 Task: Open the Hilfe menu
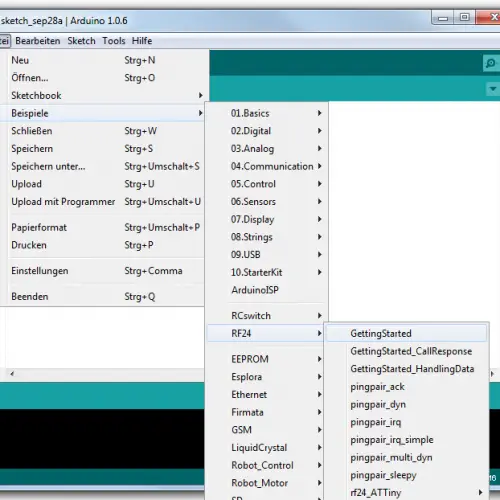[x=142, y=41]
